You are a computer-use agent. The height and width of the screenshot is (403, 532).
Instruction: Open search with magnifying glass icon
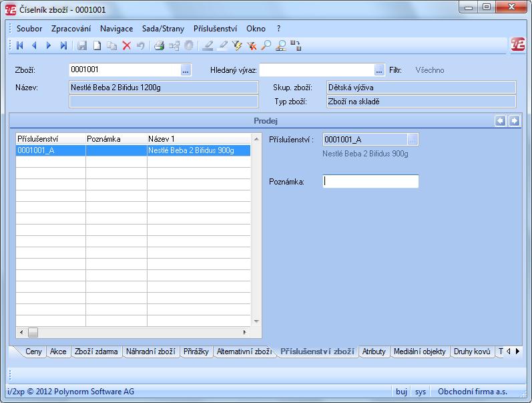[266, 45]
